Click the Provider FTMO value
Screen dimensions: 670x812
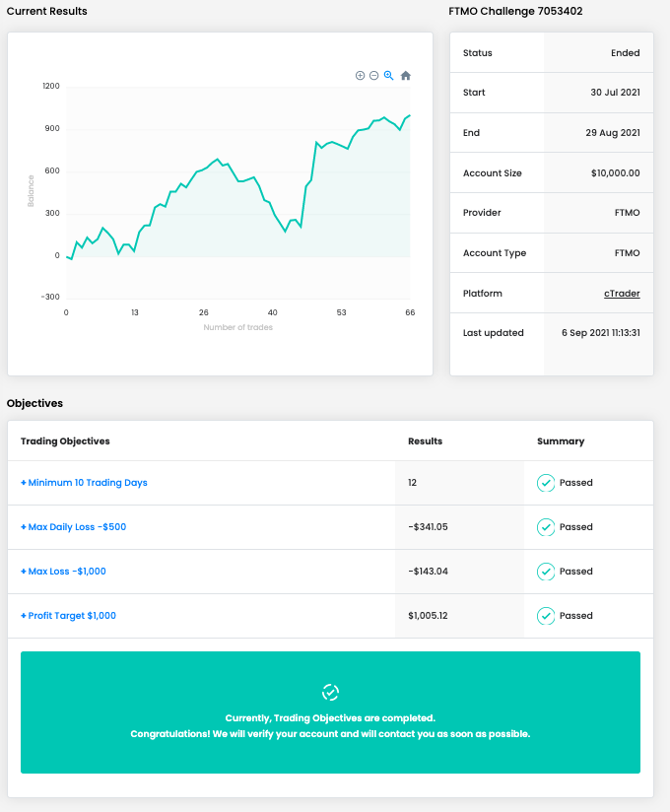pyautogui.click(x=627, y=213)
